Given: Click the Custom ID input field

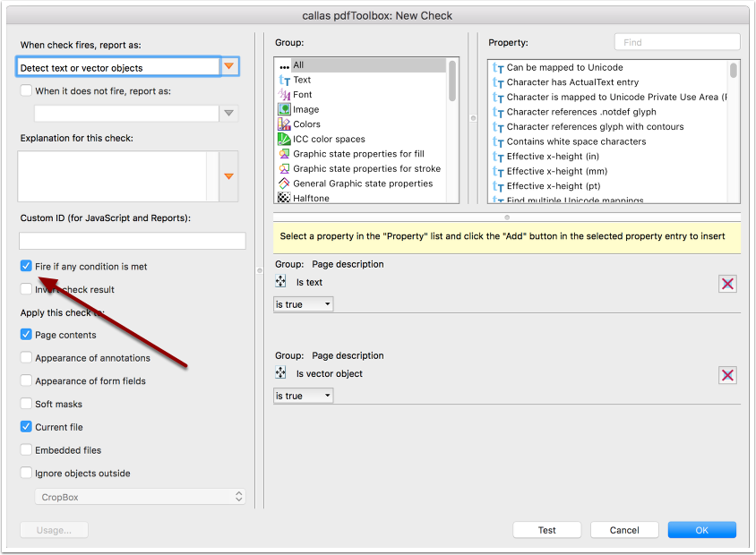Looking at the screenshot, I should point(133,241).
